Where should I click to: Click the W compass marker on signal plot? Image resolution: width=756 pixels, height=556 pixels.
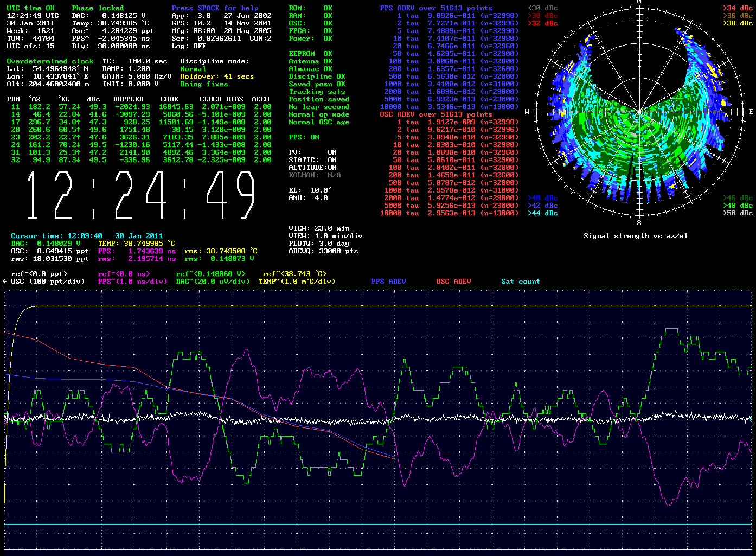527,112
